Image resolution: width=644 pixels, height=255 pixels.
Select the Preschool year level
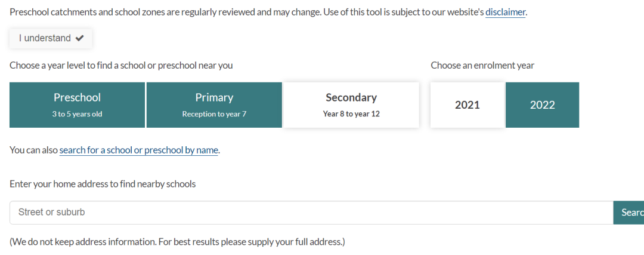tap(77, 105)
